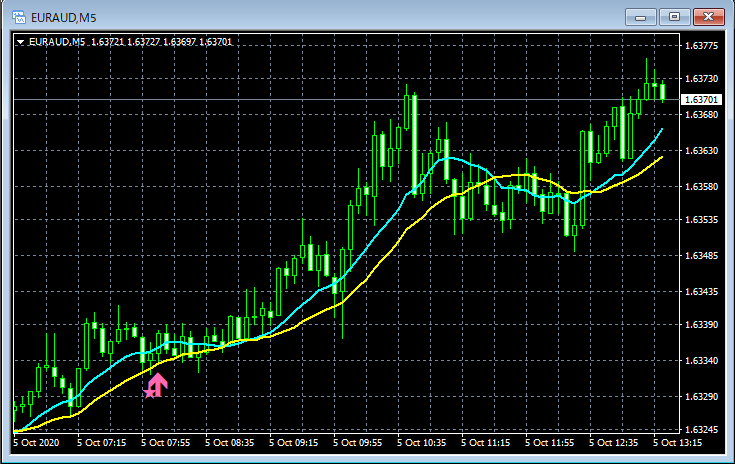Image resolution: width=735 pixels, height=464 pixels.
Task: Select the last candlestick on the chart
Action: click(662, 91)
